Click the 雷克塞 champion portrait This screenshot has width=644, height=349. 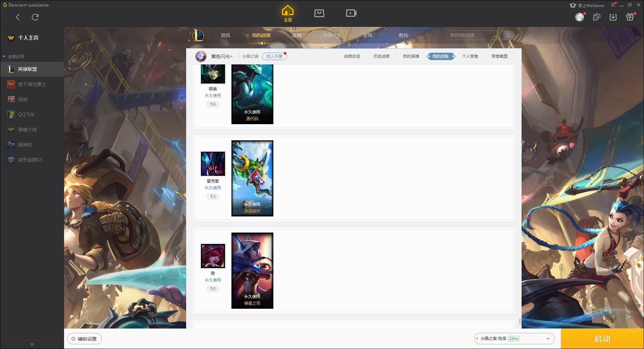(x=213, y=163)
